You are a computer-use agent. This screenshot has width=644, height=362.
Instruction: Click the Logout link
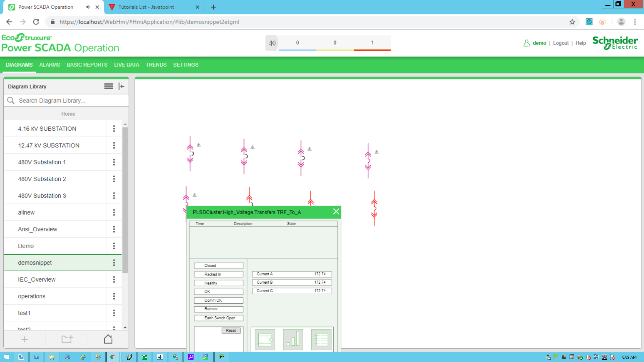[560, 43]
